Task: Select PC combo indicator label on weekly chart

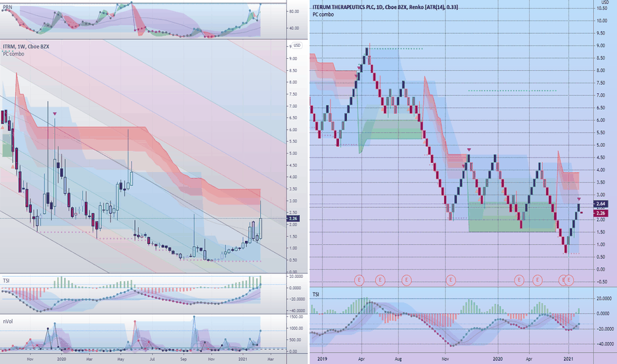Action: click(14, 54)
